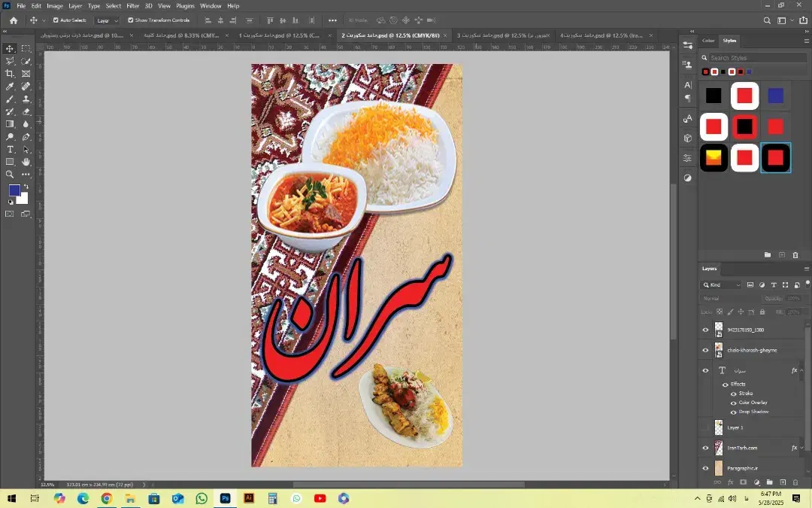Image resolution: width=812 pixels, height=508 pixels.
Task: Create a new layer in Layers panel
Action: [x=783, y=482]
